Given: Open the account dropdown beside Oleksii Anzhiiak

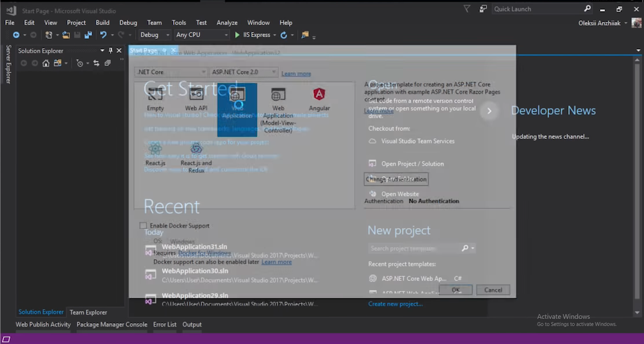Looking at the screenshot, I should [626, 23].
